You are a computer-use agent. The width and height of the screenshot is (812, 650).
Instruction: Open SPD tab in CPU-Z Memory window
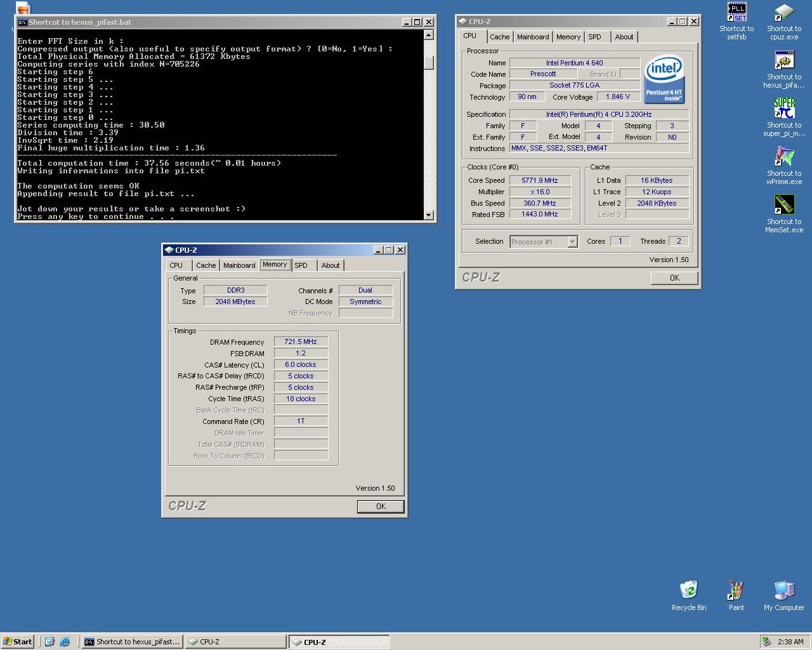(301, 265)
